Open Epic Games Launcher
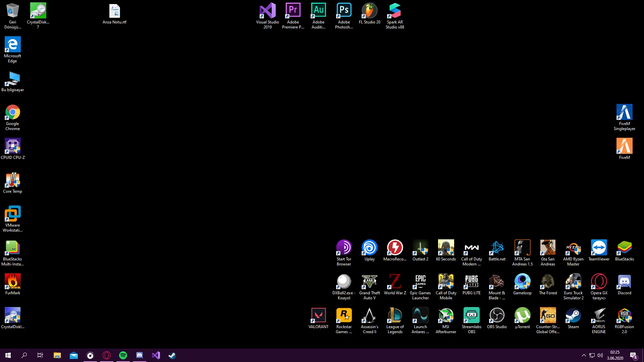Image resolution: width=644 pixels, height=362 pixels. (x=420, y=282)
